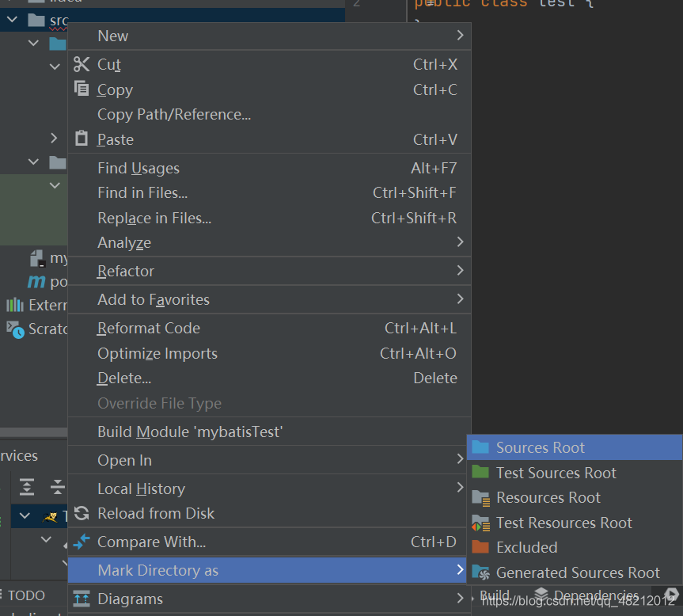
Task: Collapse the src folder tree node
Action: 13,20
